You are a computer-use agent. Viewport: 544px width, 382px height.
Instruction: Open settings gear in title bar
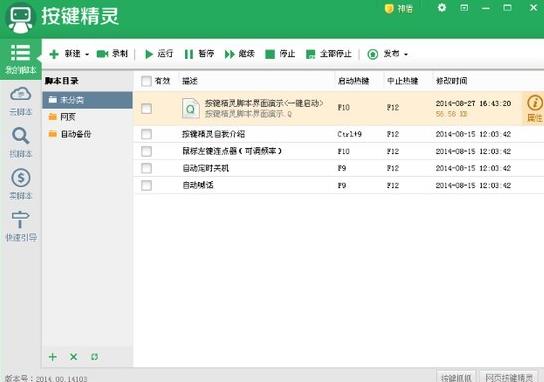coord(442,8)
